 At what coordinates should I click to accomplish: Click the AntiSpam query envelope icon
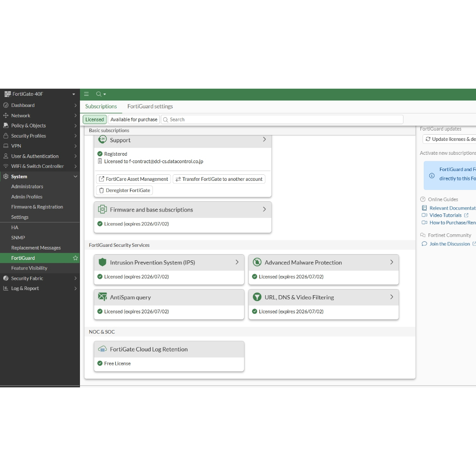click(x=102, y=297)
